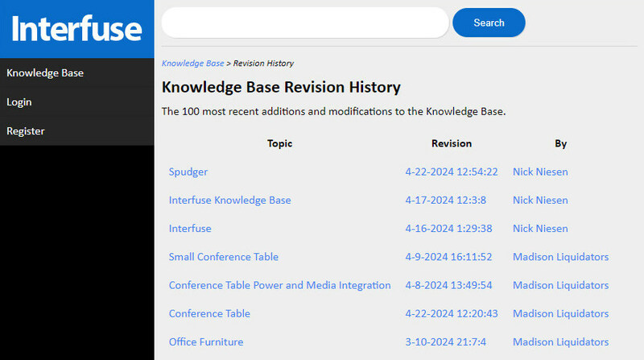Screen dimensions: 644x360
Task: Click the Revision column header
Action: 452,143
